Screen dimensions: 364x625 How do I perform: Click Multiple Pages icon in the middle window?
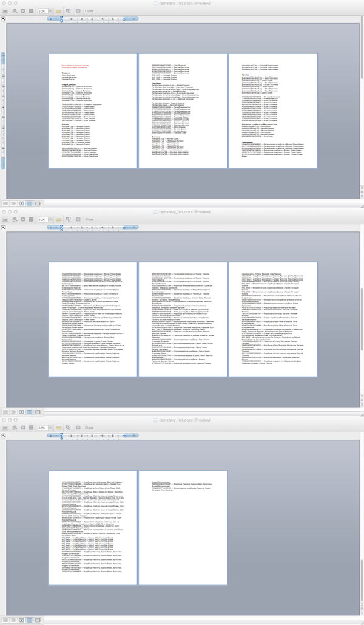[31, 219]
